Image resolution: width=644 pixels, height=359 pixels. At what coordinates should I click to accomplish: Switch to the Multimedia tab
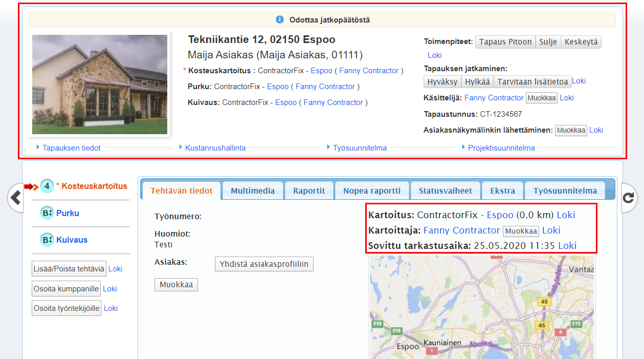point(253,191)
